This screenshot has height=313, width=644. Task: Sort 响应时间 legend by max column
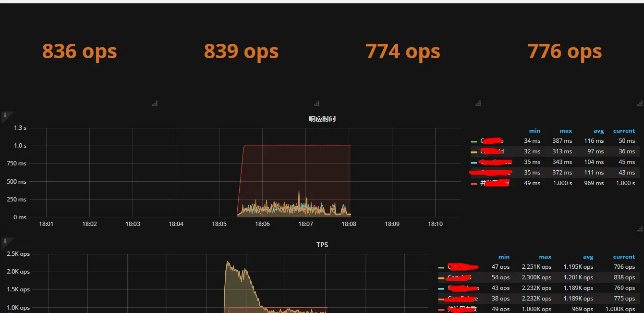coord(566,131)
